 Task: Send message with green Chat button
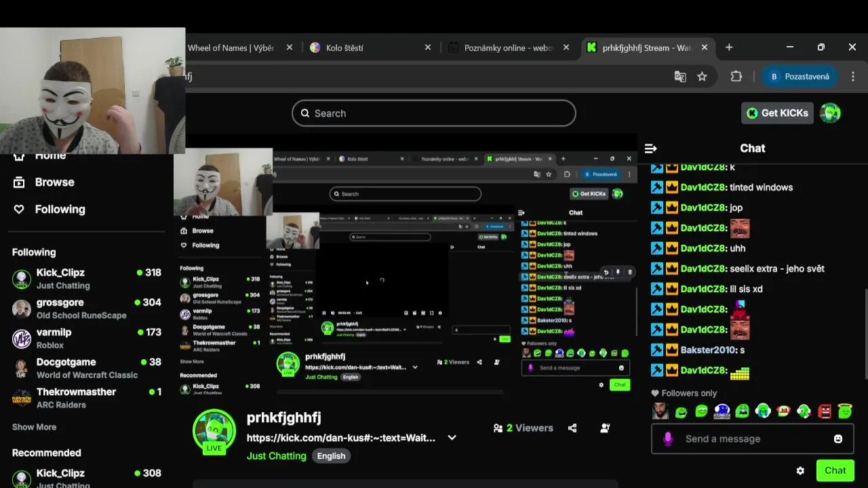(x=835, y=470)
